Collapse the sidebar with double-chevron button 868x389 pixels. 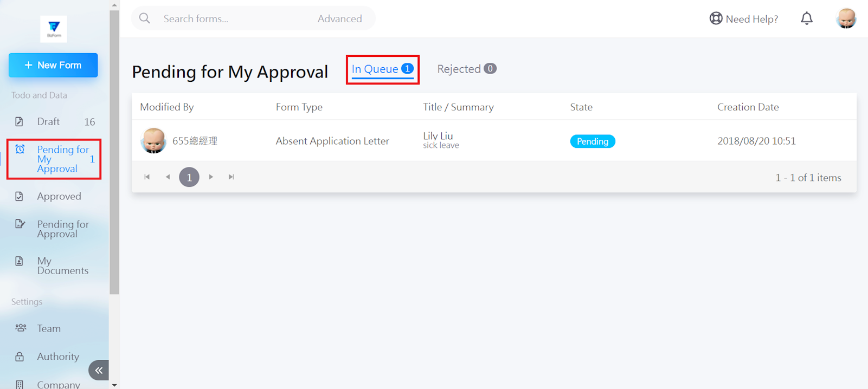tap(99, 371)
